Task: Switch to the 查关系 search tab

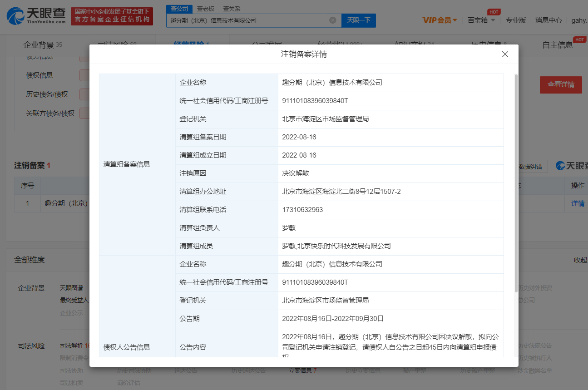Action: click(232, 9)
